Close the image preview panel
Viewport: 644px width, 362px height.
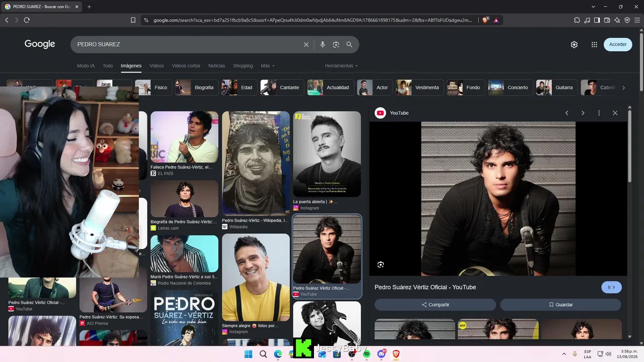click(615, 113)
